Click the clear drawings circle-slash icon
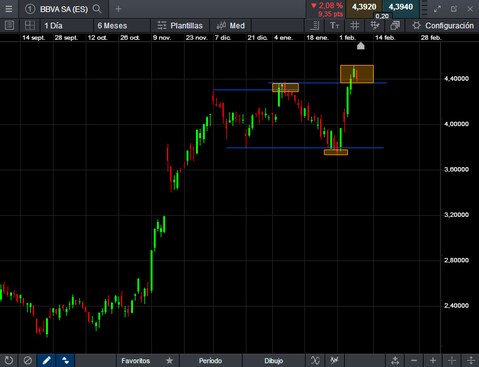479x367 pixels. 28,360
